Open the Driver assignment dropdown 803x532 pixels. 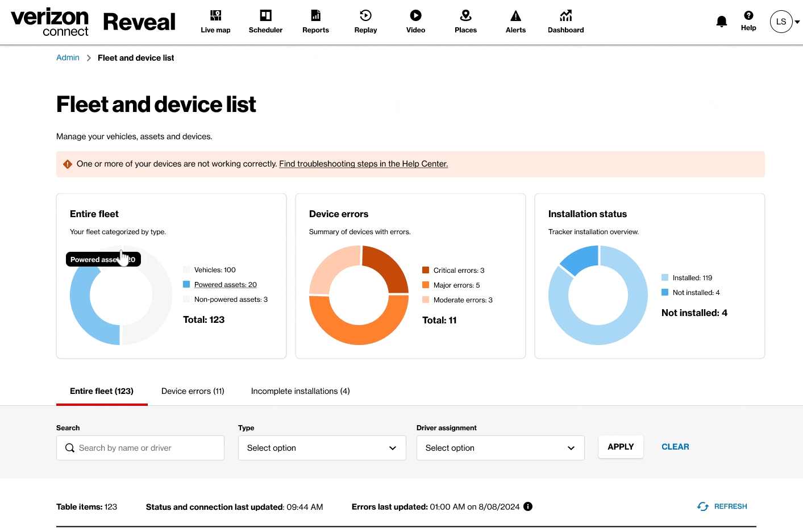pos(500,448)
